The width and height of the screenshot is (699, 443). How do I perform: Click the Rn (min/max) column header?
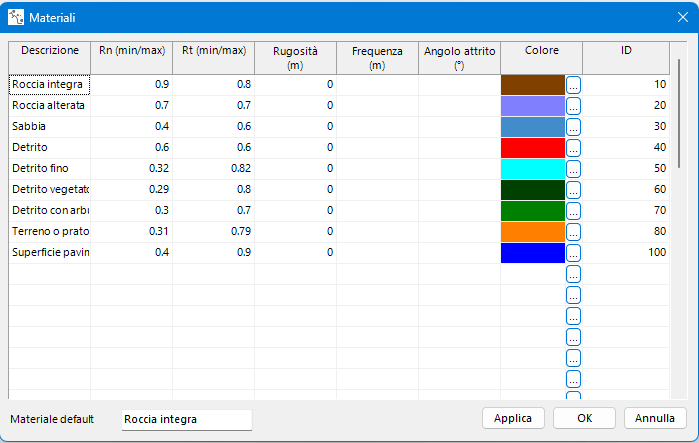point(132,58)
